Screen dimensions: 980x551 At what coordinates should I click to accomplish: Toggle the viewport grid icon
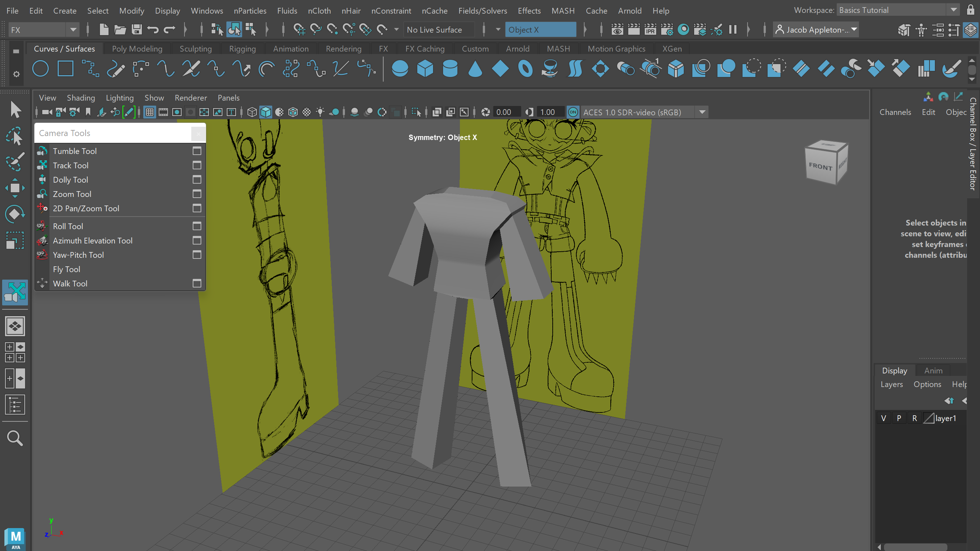click(x=149, y=112)
